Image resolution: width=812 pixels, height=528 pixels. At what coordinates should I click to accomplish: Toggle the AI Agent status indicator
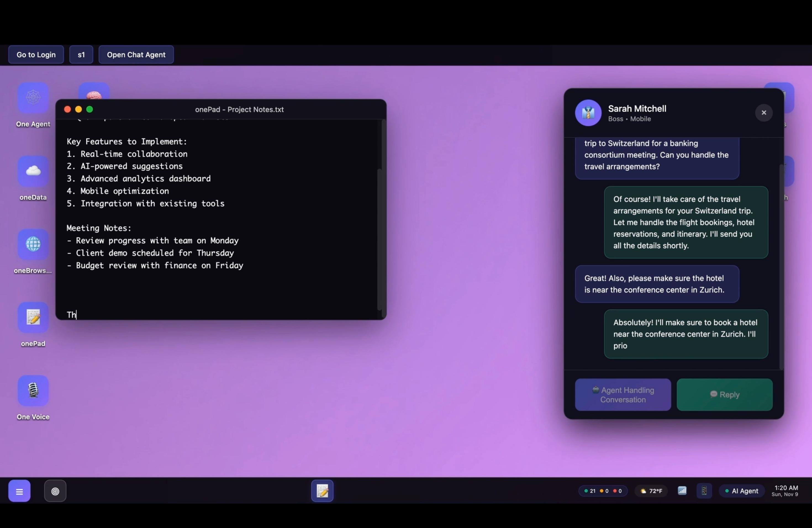741,491
